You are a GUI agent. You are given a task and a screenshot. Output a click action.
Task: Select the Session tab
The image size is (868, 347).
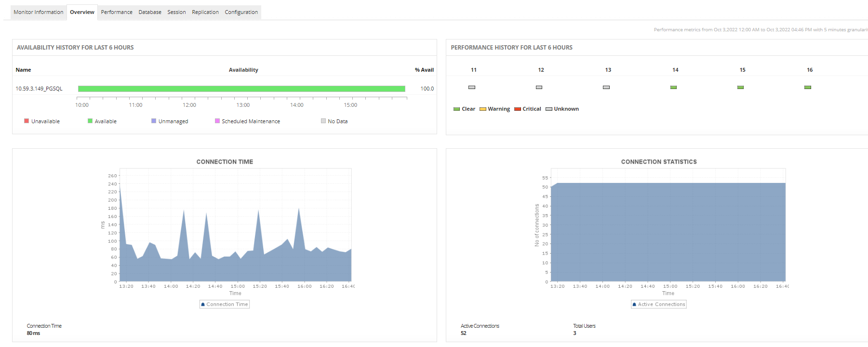(176, 12)
